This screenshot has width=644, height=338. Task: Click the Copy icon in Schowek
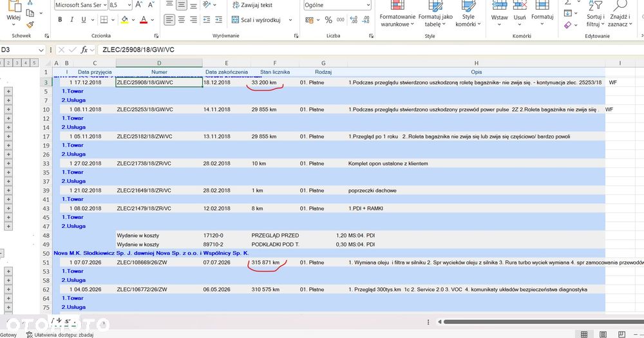(x=30, y=13)
